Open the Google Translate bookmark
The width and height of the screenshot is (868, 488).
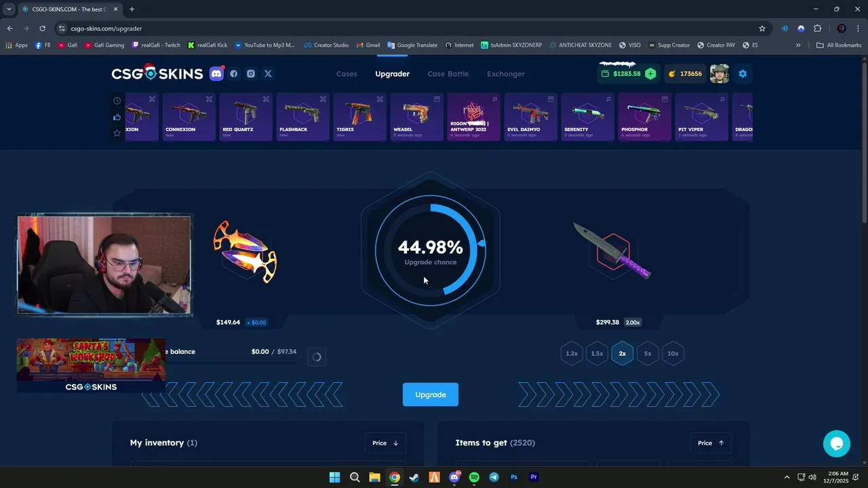click(412, 45)
